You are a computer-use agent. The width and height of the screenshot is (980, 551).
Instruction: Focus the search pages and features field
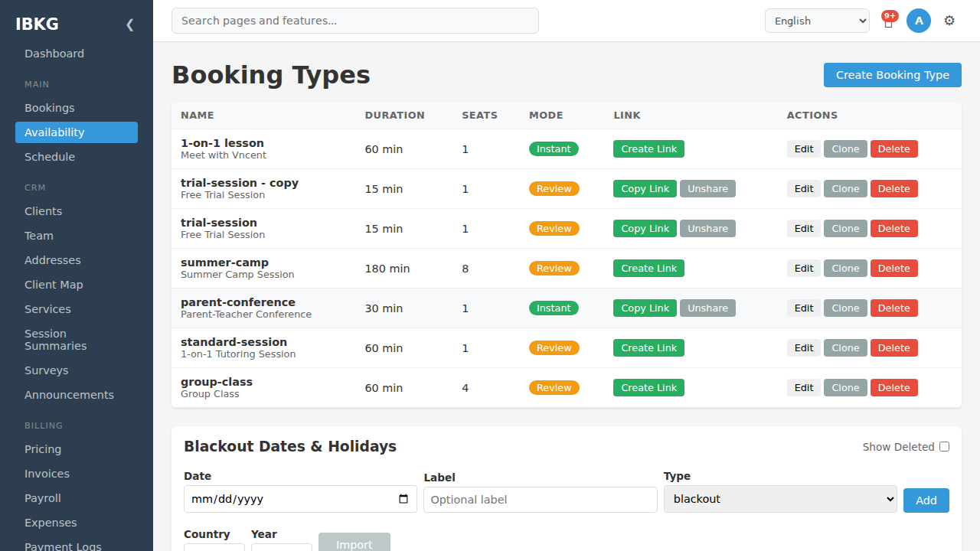coord(355,21)
